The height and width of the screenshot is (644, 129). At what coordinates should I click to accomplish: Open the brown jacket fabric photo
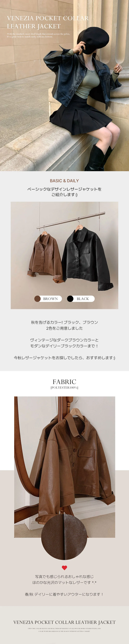click(65, 467)
